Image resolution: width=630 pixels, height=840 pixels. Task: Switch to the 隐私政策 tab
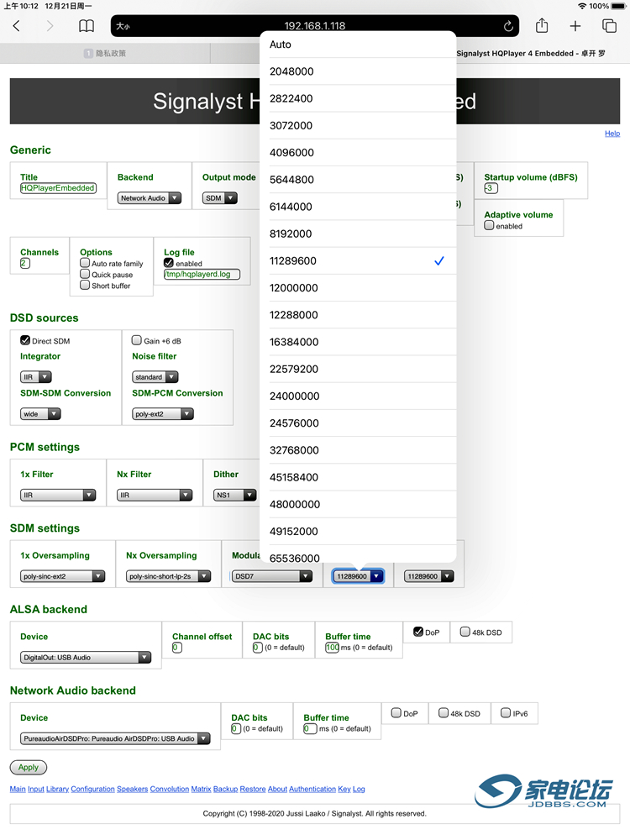click(105, 53)
